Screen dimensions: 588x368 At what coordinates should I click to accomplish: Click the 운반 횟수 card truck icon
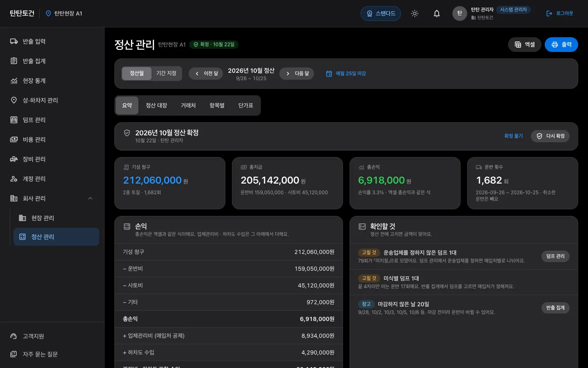click(479, 167)
